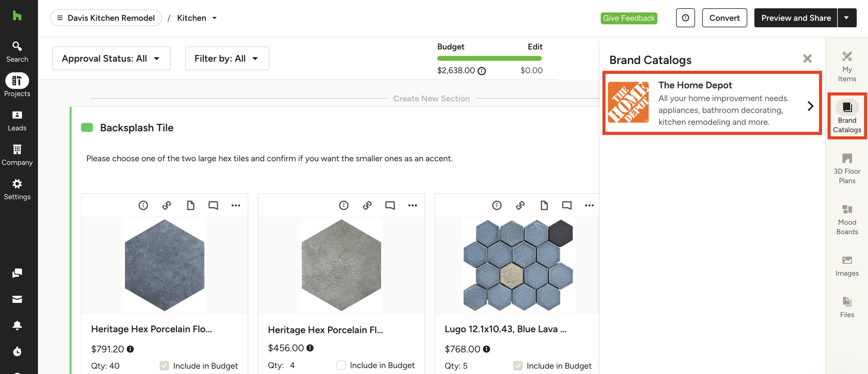Click price info icon beside $791.20
Image resolution: width=868 pixels, height=374 pixels.
point(131,349)
